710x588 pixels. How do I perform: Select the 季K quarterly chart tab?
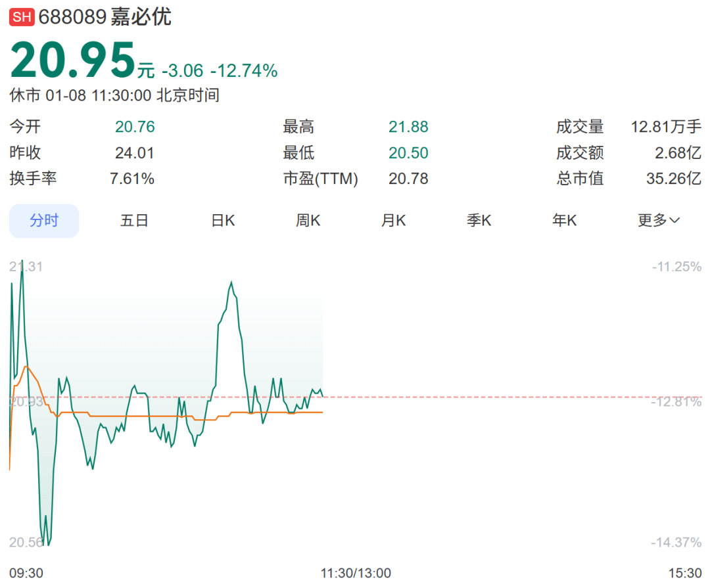[x=479, y=221]
